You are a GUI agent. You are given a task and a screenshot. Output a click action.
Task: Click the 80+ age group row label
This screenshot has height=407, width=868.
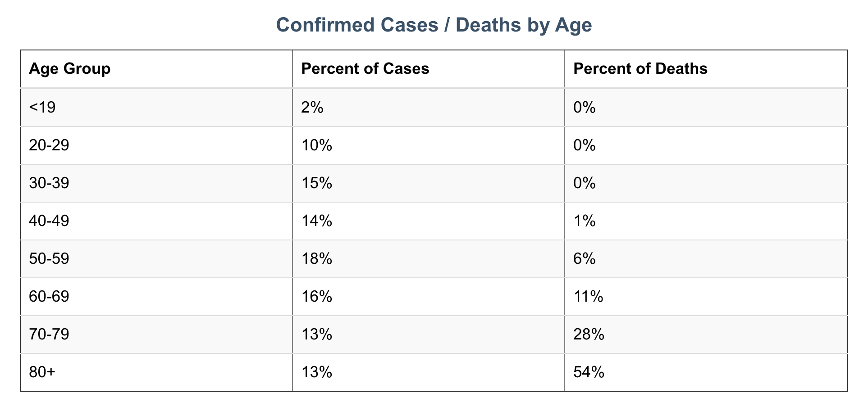click(x=42, y=372)
